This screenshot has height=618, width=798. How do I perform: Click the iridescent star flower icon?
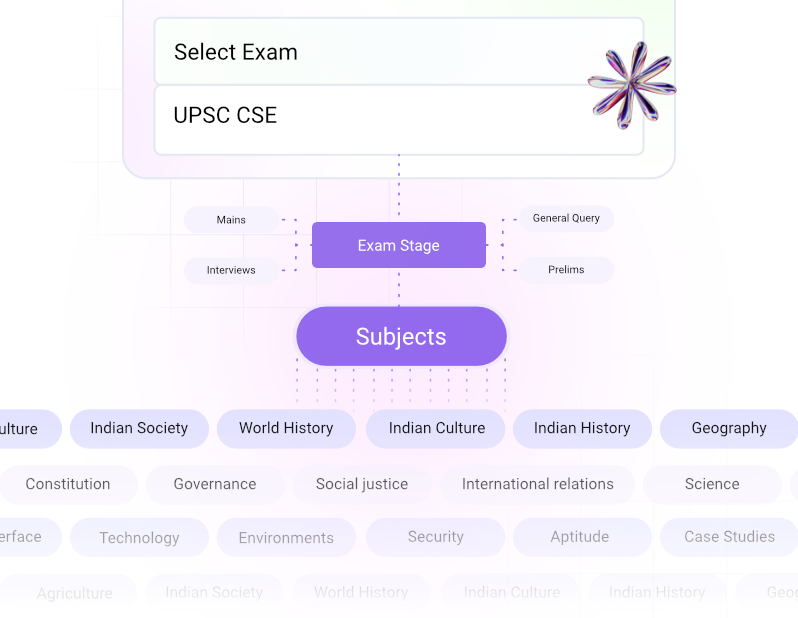pyautogui.click(x=631, y=85)
